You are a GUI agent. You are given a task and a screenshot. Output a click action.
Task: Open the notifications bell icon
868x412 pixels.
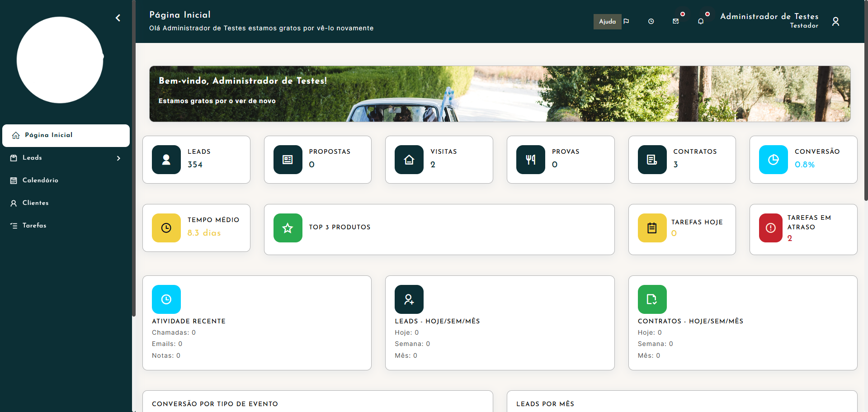[701, 22]
